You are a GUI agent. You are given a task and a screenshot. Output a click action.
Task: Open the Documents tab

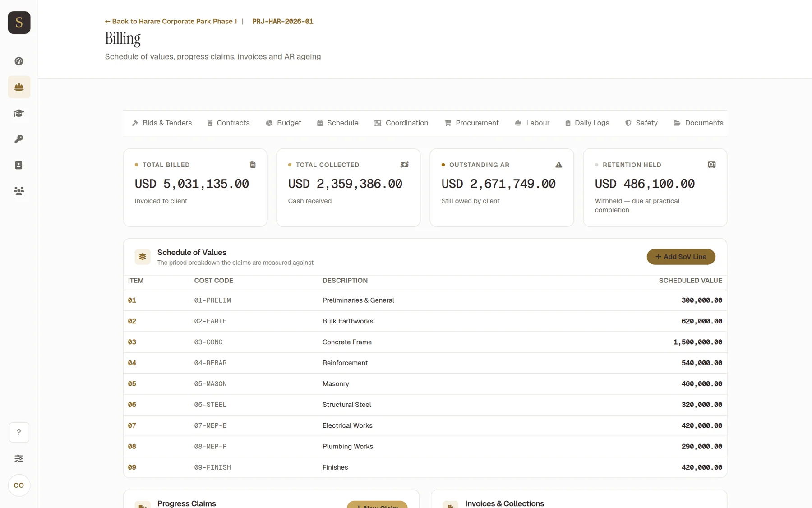(x=698, y=123)
